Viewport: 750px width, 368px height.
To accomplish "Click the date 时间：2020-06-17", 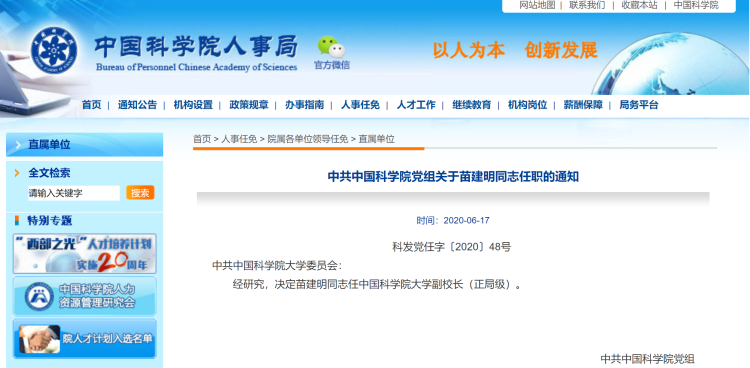I will coord(453,221).
